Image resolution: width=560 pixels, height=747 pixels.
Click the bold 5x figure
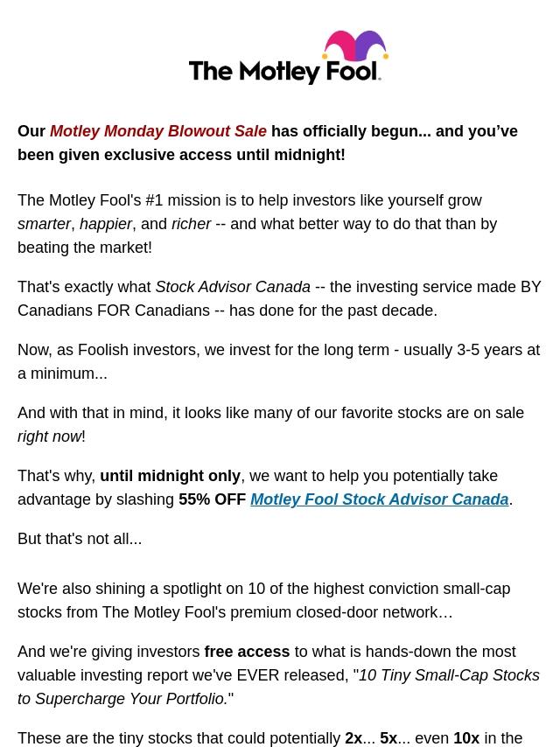pyautogui.click(x=388, y=738)
